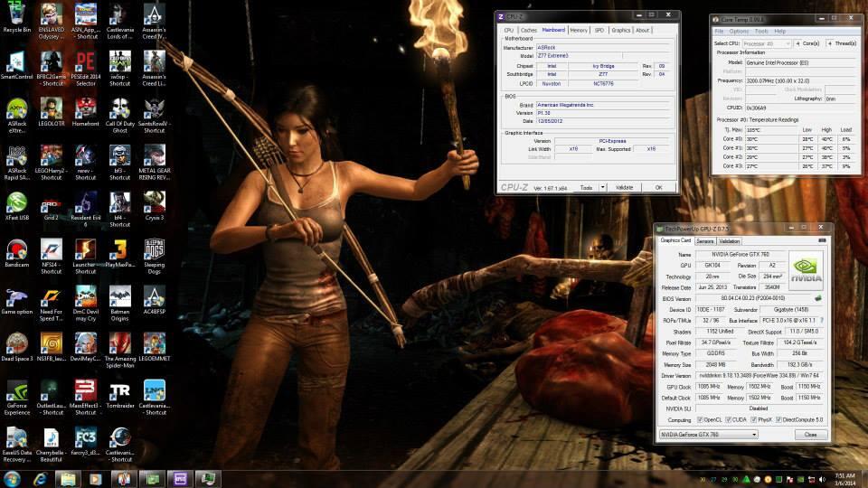Open GeForce Experience desktop icon
868x488 pixels.
(x=16, y=398)
